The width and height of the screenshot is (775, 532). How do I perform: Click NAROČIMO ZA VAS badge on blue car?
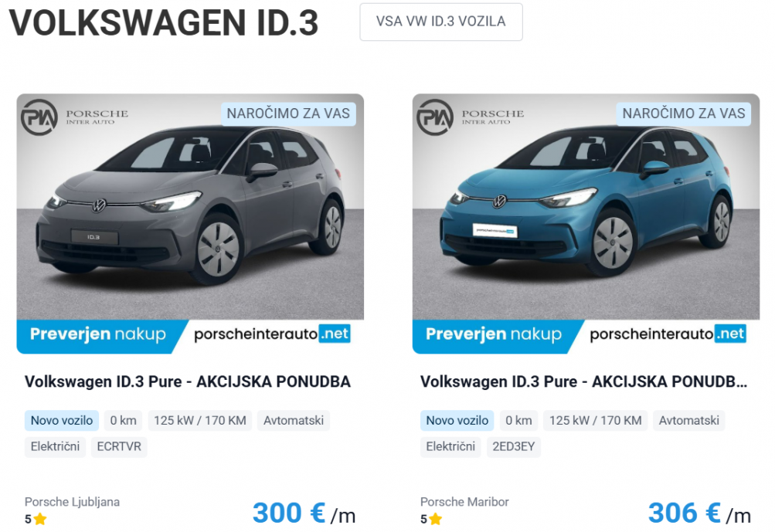pos(684,114)
